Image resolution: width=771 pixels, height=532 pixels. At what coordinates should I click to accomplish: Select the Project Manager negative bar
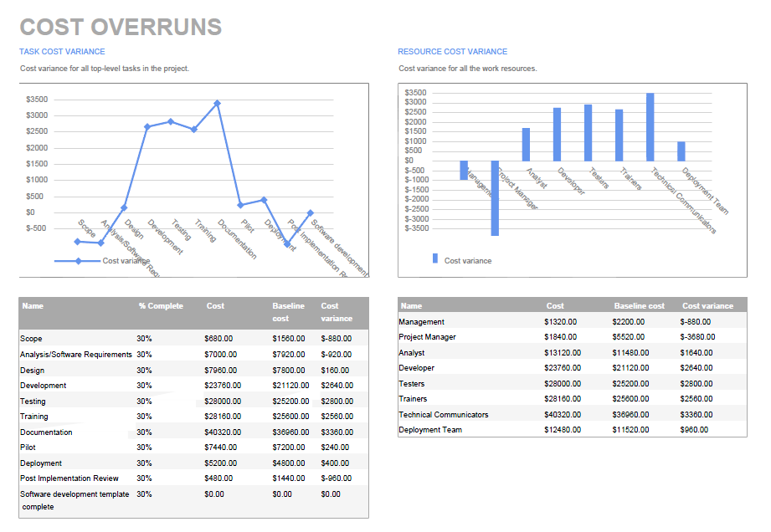pos(495,197)
